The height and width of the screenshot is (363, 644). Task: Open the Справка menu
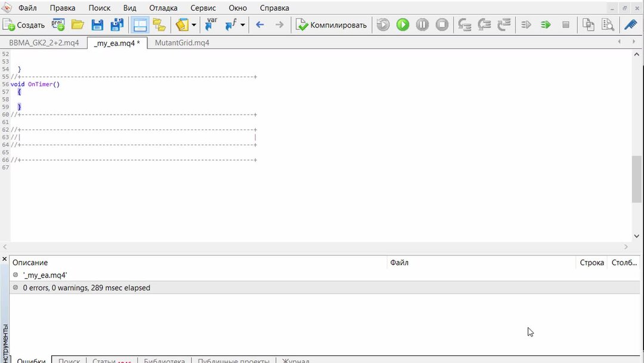point(274,8)
